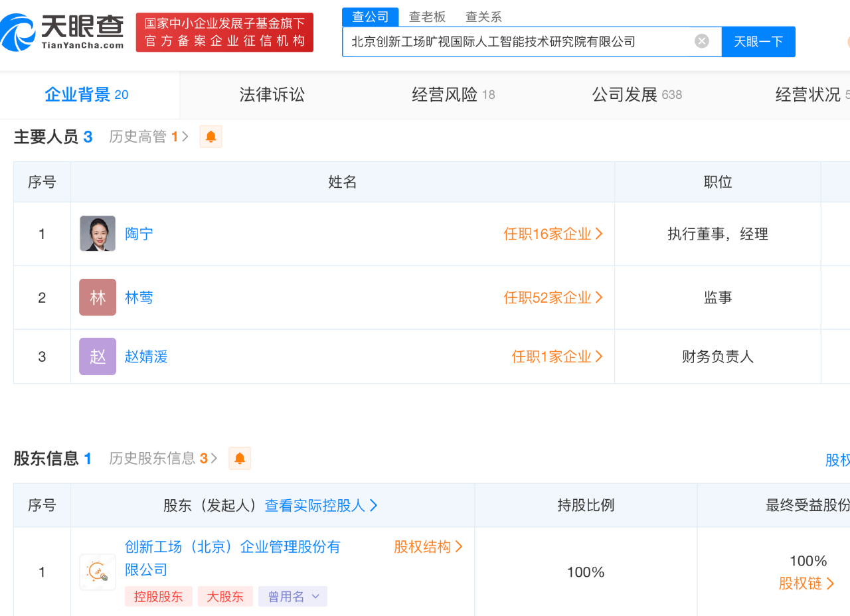Open the 查看实际控股人 link
Image resolution: width=850 pixels, height=616 pixels.
(321, 505)
